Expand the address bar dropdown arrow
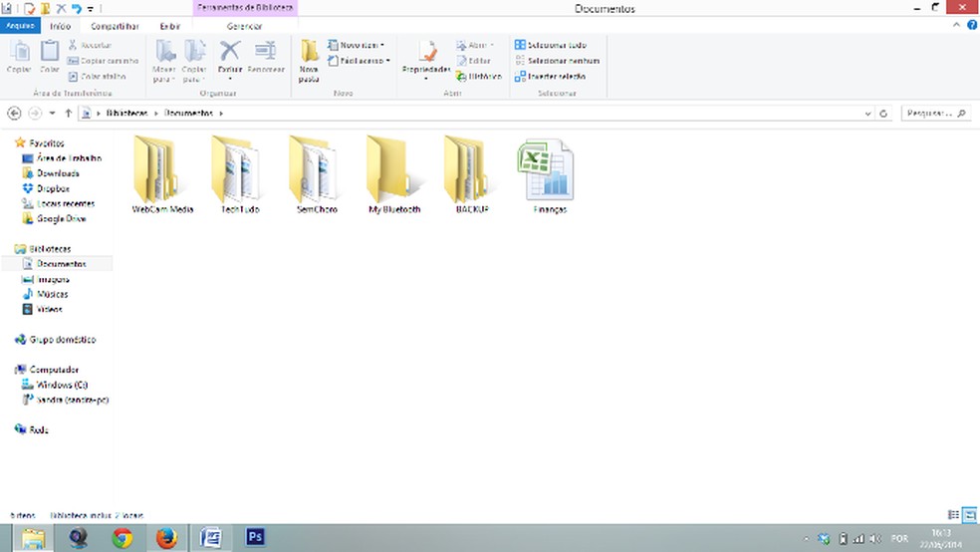This screenshot has height=552, width=980. point(867,114)
